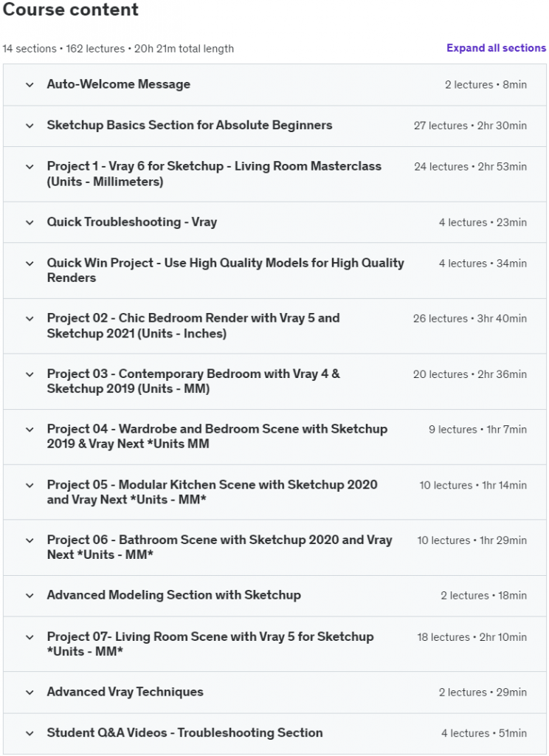Select the Sketchup Basics Section title

(190, 126)
